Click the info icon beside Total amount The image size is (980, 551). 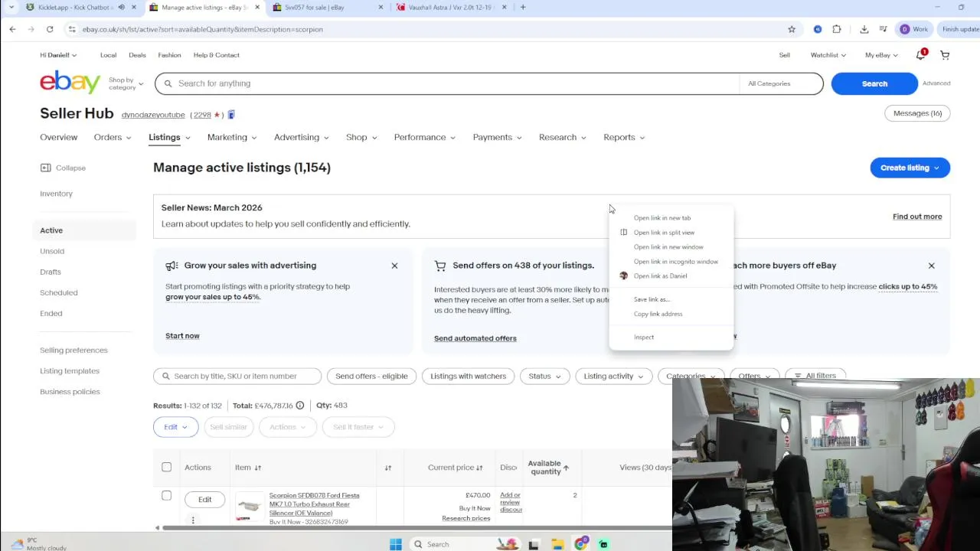coord(300,406)
